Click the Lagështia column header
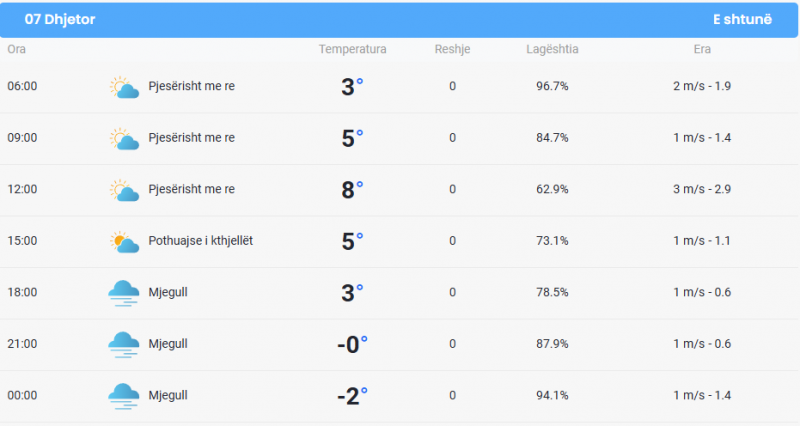 tap(552, 49)
